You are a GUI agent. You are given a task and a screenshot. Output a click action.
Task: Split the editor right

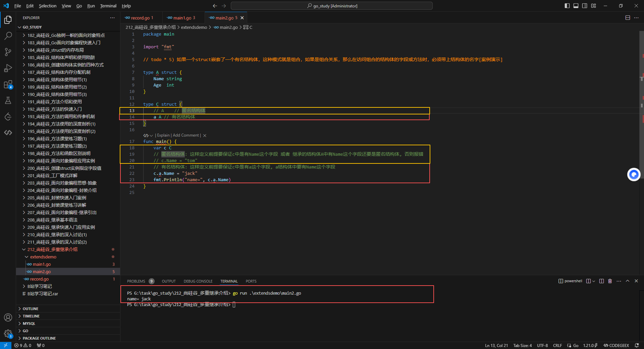point(628,18)
